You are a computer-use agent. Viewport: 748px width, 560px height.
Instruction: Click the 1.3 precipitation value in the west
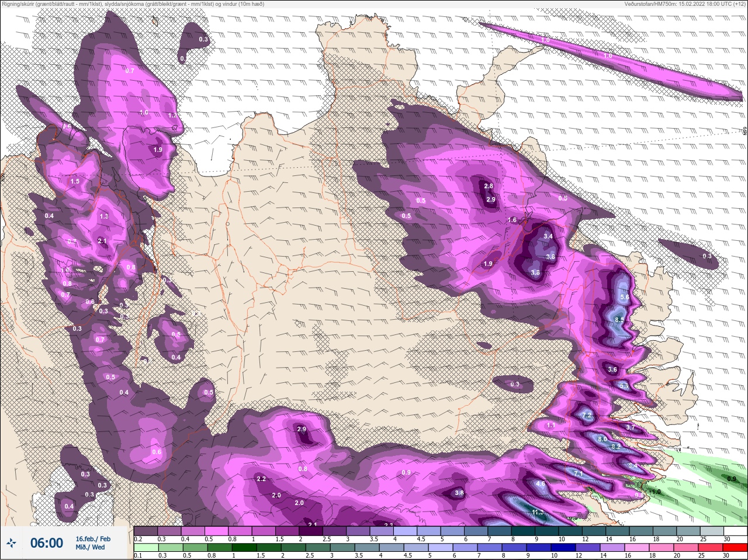(x=104, y=216)
